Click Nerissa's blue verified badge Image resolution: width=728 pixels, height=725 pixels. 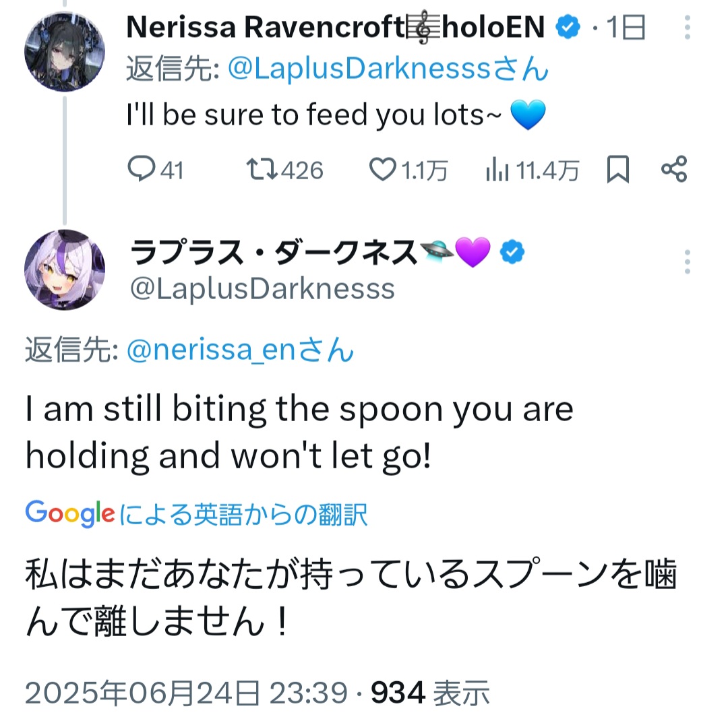tap(568, 26)
